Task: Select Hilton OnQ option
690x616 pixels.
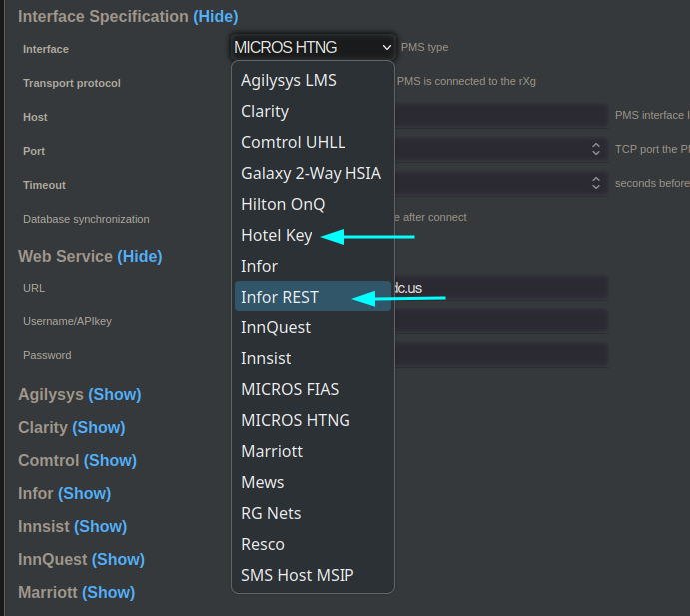Action: (x=313, y=204)
